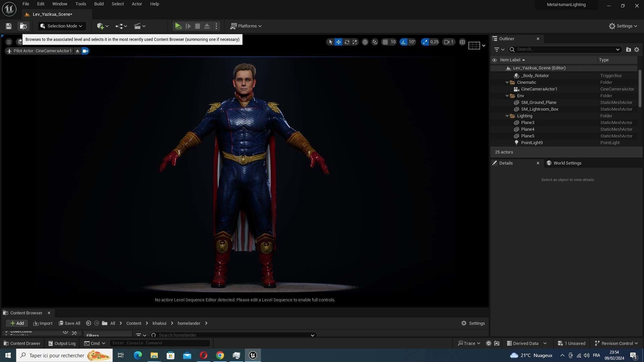This screenshot has height=362, width=644.
Task: Open the Tools menu
Action: pos(80,4)
